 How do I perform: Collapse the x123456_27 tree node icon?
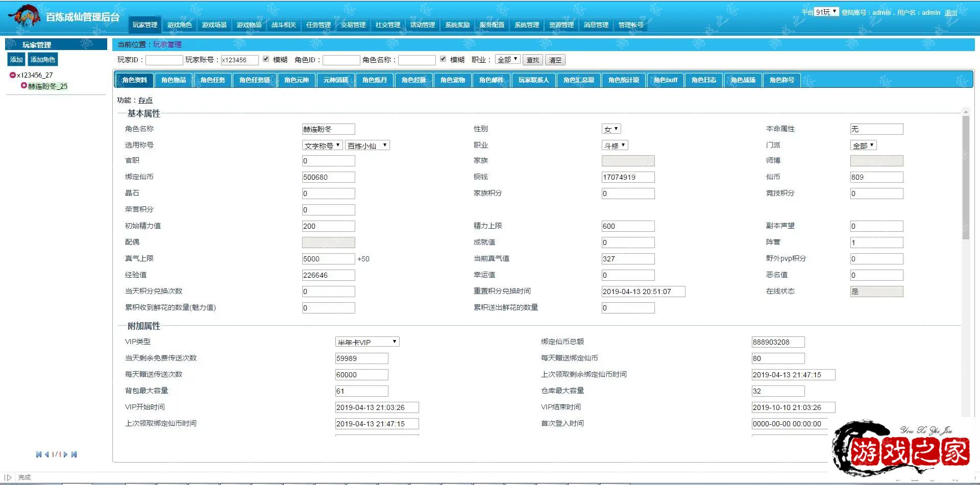tap(13, 75)
